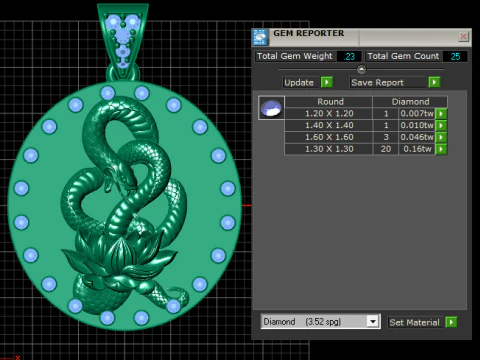
Task: Select the large center gem on the bail
Action: pos(124,35)
